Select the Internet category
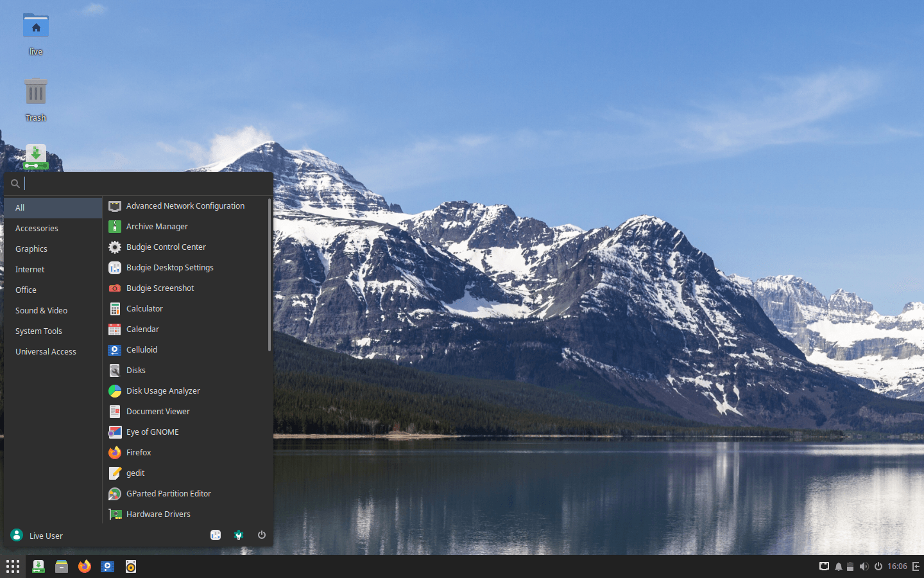924x578 pixels. click(53, 269)
